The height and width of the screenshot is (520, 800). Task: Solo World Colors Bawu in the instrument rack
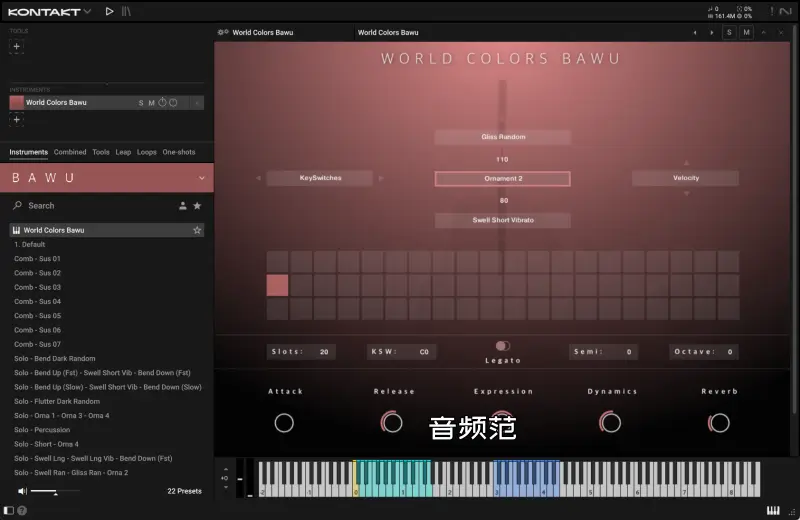click(x=141, y=103)
